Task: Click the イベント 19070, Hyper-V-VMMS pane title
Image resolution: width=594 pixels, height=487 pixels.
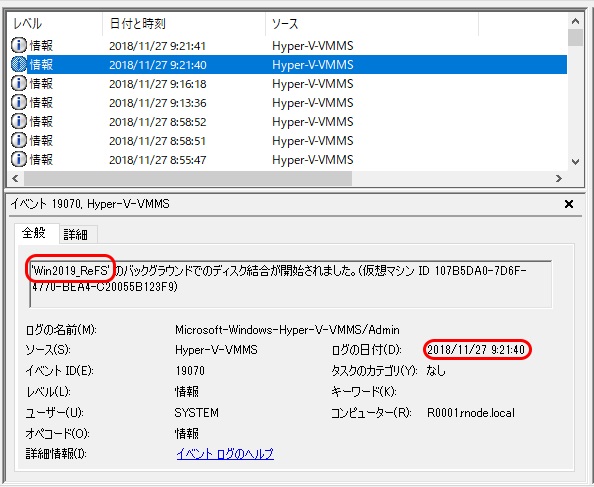Action: [90, 204]
